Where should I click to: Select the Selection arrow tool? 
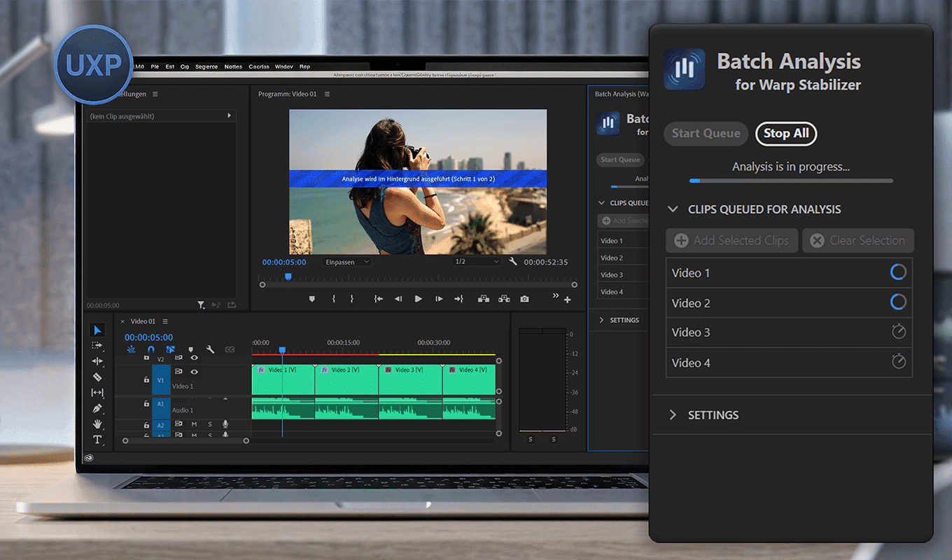pyautogui.click(x=97, y=330)
